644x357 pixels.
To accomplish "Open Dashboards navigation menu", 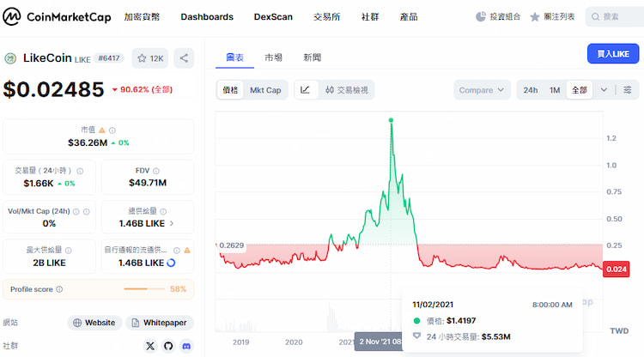I will (x=207, y=17).
